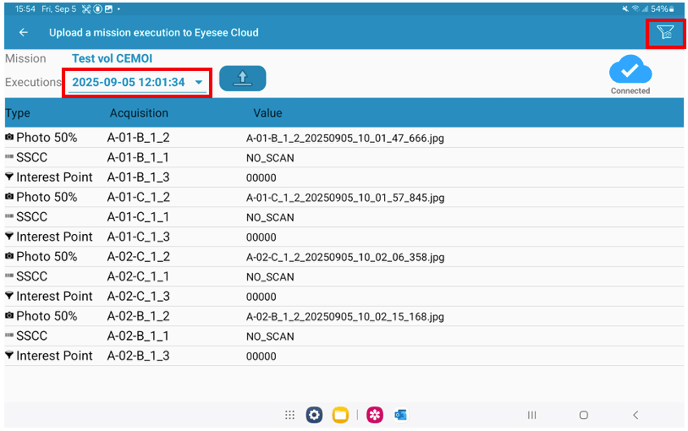688x431 pixels.
Task: Launch the Settings gear app in taskbar
Action: 314,415
